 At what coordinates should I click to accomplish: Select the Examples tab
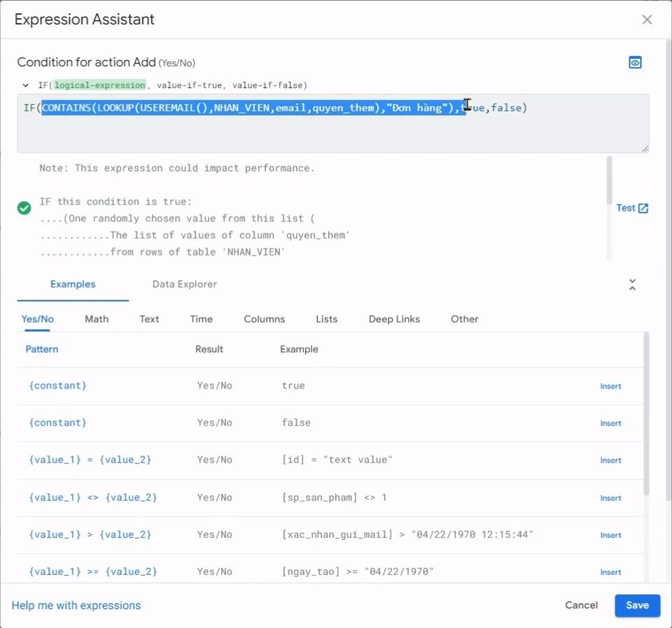pyautogui.click(x=73, y=284)
